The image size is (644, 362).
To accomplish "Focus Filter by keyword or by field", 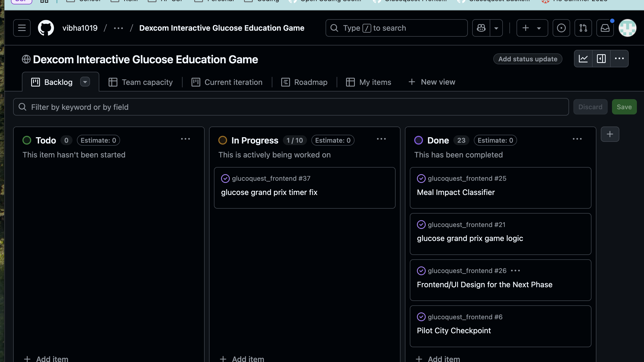I will click(x=291, y=107).
